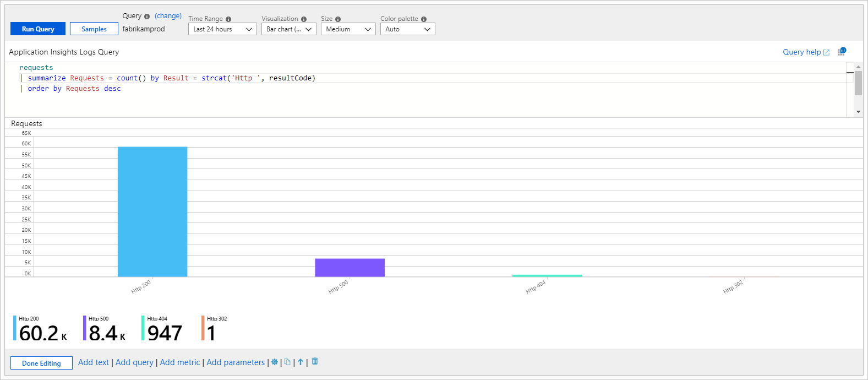Open the Samples button
868x380 pixels.
coord(94,29)
